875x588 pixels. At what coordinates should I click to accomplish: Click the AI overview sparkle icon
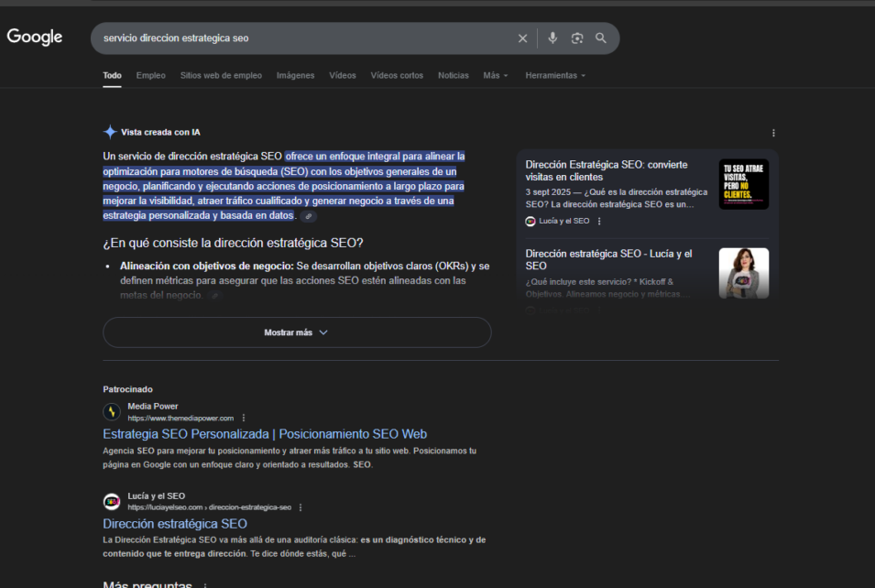tap(110, 132)
